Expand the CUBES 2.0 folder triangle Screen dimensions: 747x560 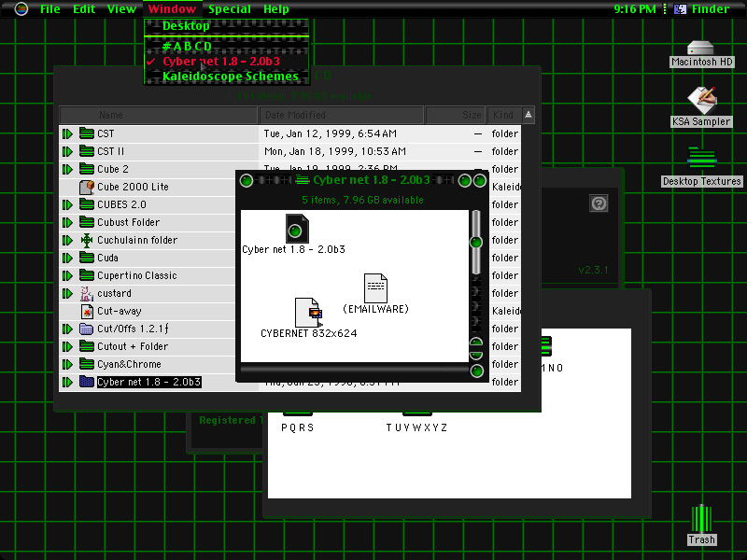67,204
